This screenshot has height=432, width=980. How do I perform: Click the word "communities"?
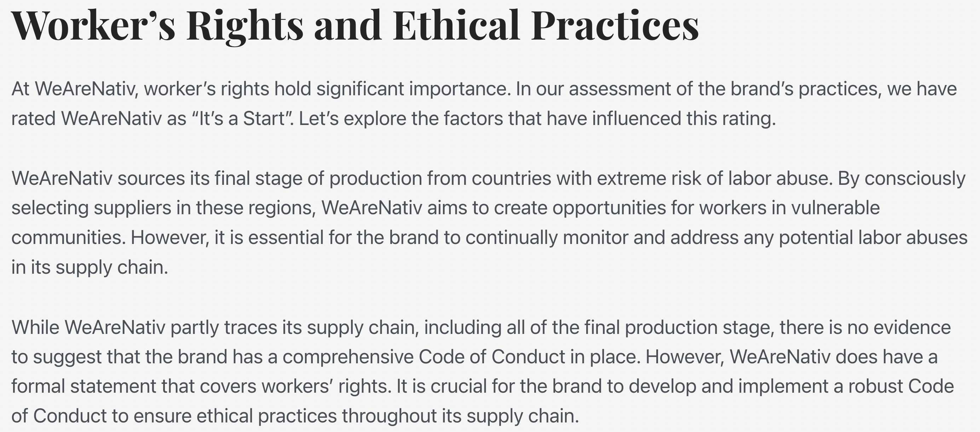[68, 238]
